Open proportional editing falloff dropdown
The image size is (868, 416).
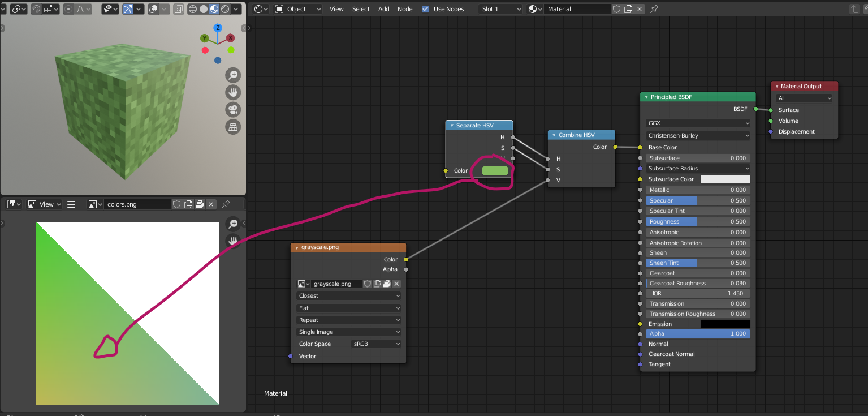[x=83, y=9]
